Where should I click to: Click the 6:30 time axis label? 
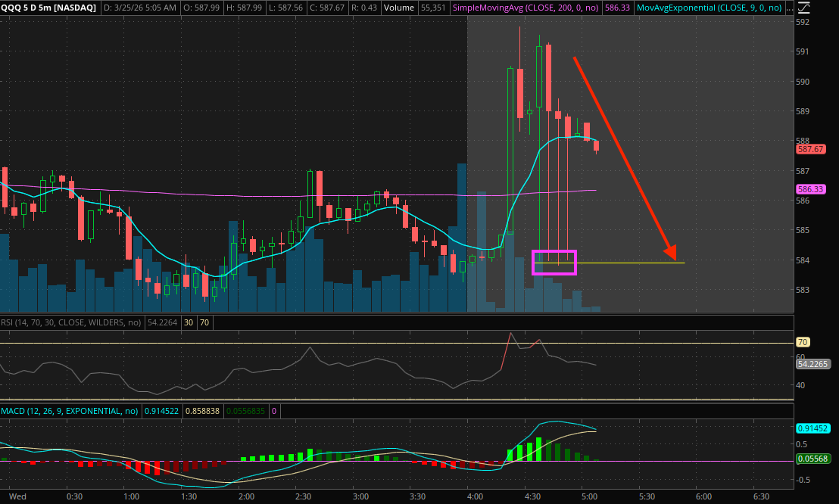762,496
